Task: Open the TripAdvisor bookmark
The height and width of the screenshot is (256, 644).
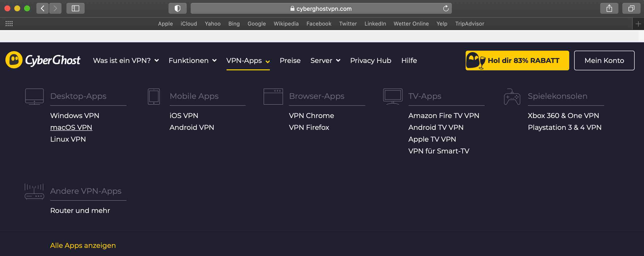Action: click(x=470, y=24)
